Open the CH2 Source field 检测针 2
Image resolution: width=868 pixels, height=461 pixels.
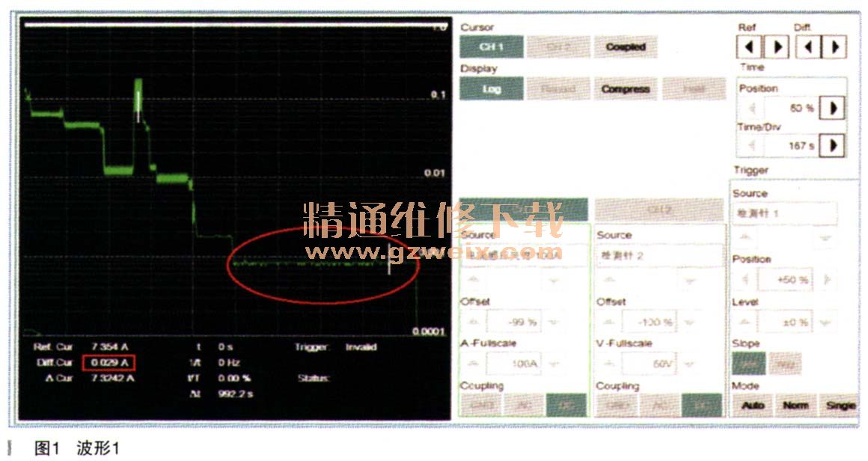click(659, 256)
